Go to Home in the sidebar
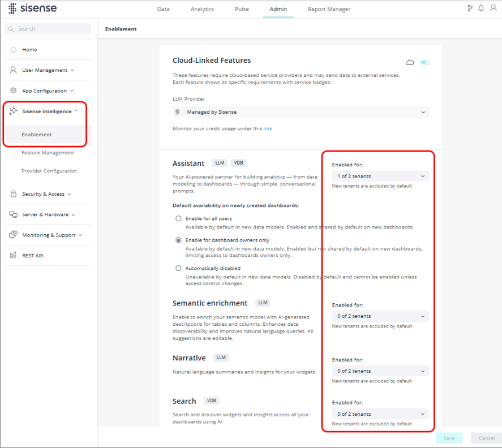This screenshot has width=502, height=448. [29, 50]
